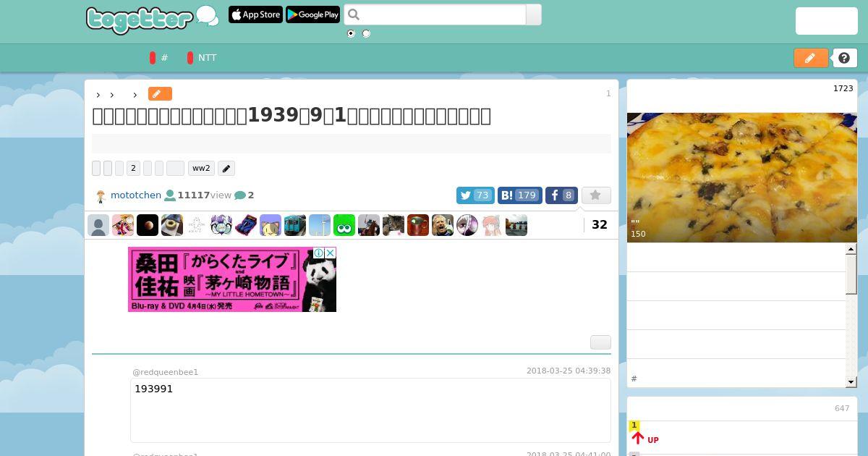Viewport: 868px width, 456px height.
Task: Select the second search-type radio button
Action: [366, 33]
